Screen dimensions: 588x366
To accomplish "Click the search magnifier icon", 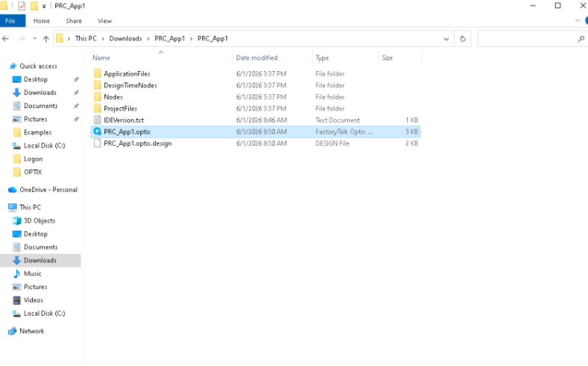I will pyautogui.click(x=581, y=39).
